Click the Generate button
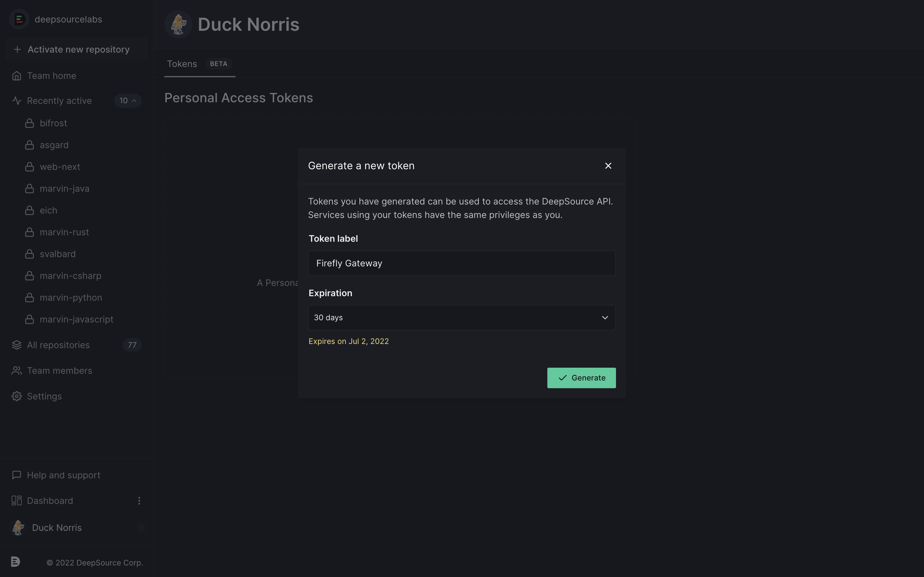 [x=581, y=378]
